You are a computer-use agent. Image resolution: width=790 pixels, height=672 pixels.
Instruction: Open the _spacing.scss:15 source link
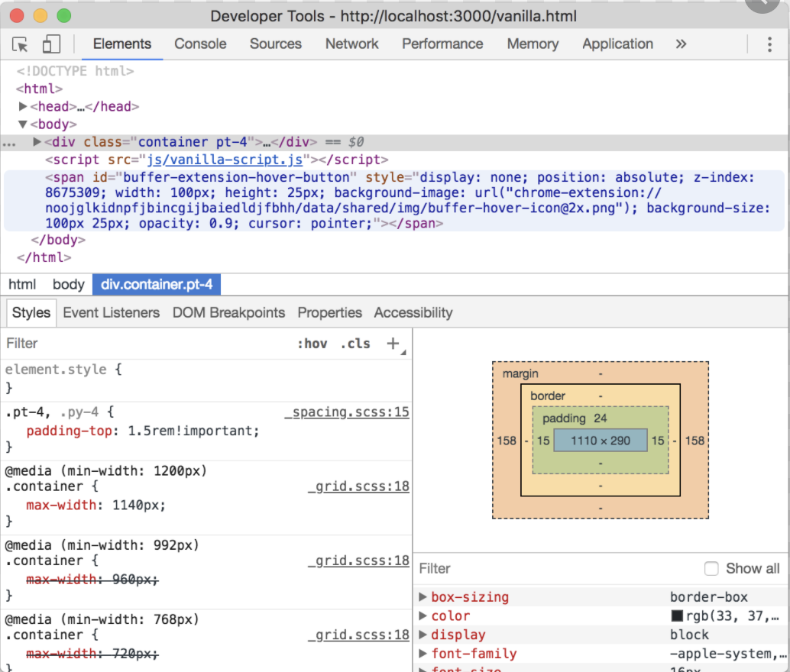tap(347, 412)
